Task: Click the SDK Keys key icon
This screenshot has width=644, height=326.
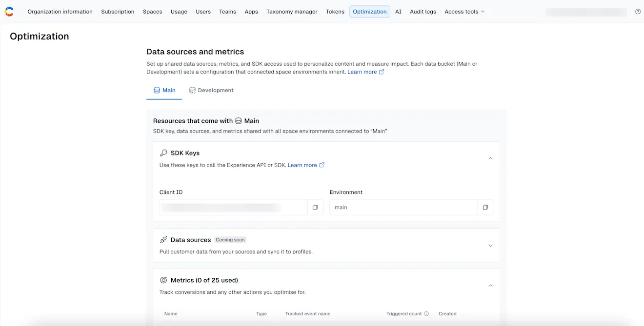Action: pos(163,153)
